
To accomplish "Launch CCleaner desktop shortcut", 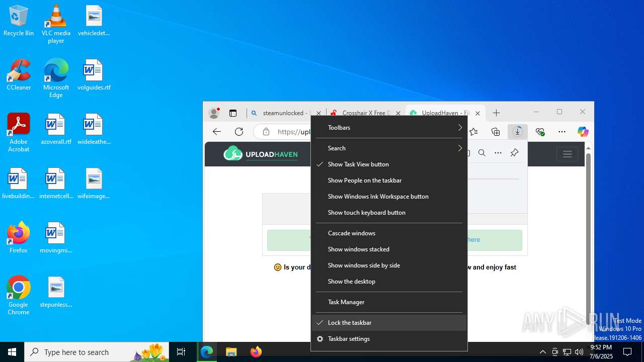I will pyautogui.click(x=19, y=75).
